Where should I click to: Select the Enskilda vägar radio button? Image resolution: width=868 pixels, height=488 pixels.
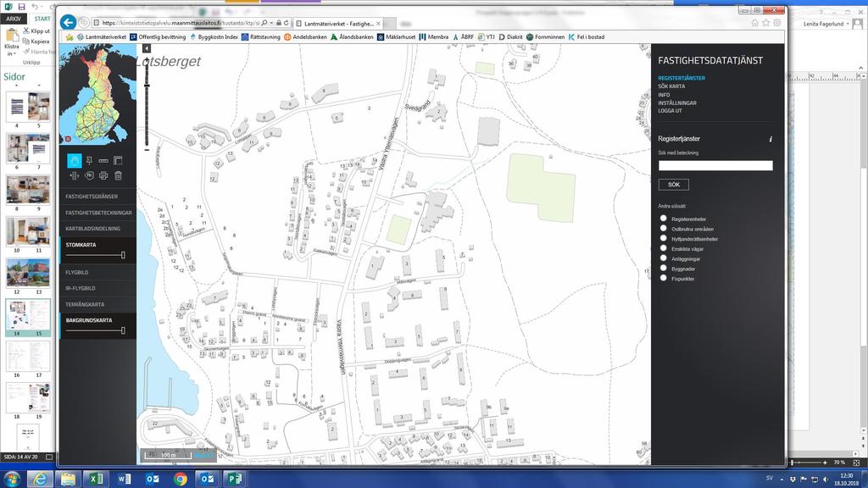663,248
